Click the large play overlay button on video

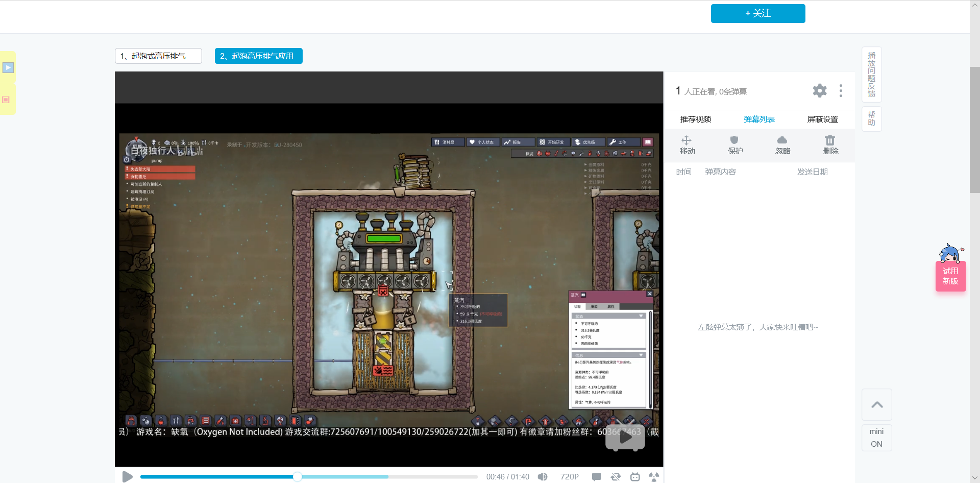pyautogui.click(x=625, y=437)
